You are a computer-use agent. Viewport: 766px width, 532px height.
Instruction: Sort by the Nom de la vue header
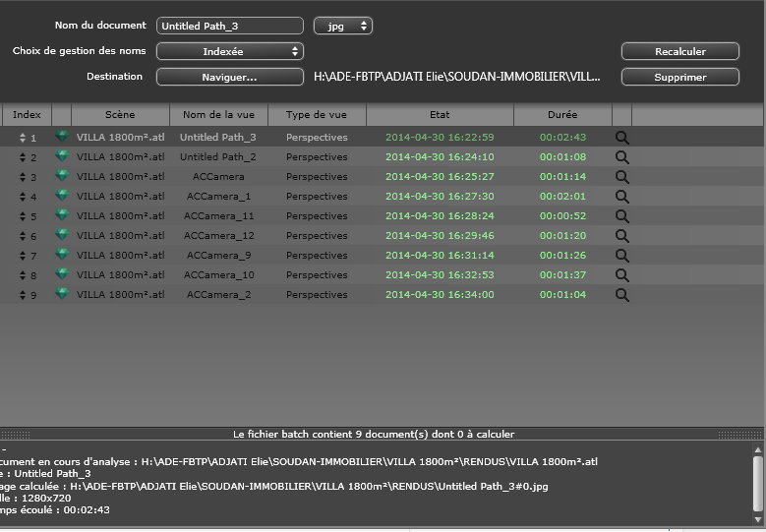pos(218,115)
